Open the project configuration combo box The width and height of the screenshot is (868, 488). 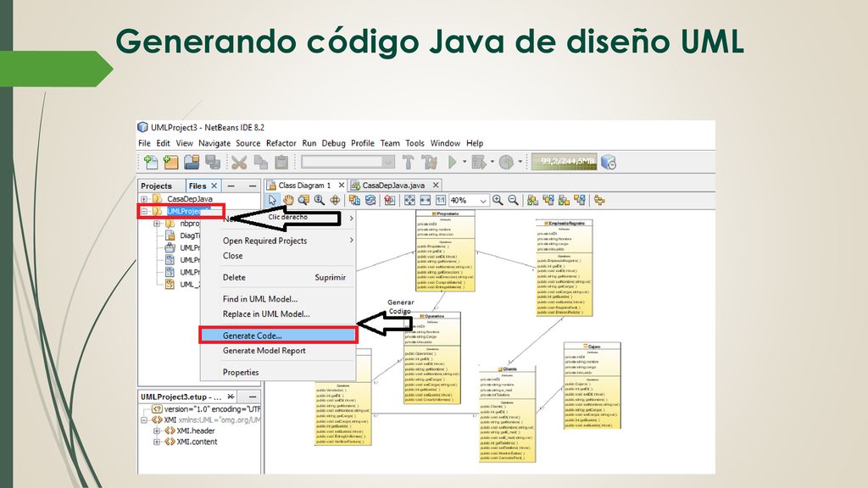point(348,162)
